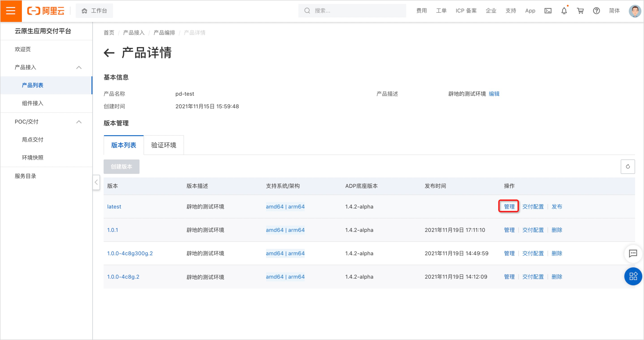Click the 版本 column header
Viewport: 644px width, 340px height.
(112, 186)
